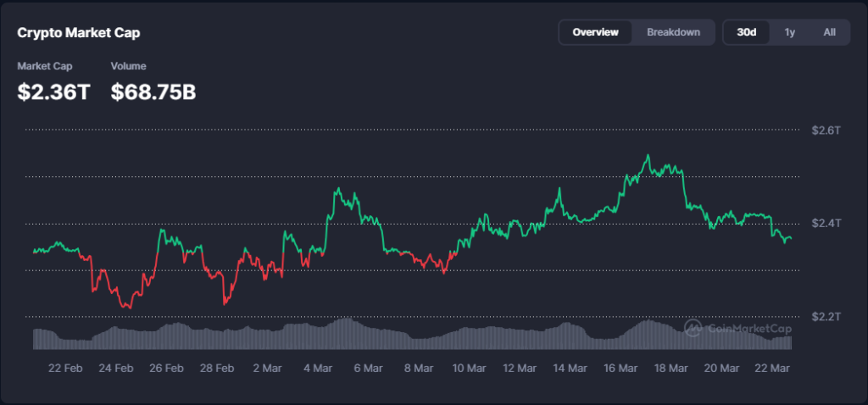Screen dimensions: 868x405
Task: Select the 10 Mar date label
Action: 468,369
